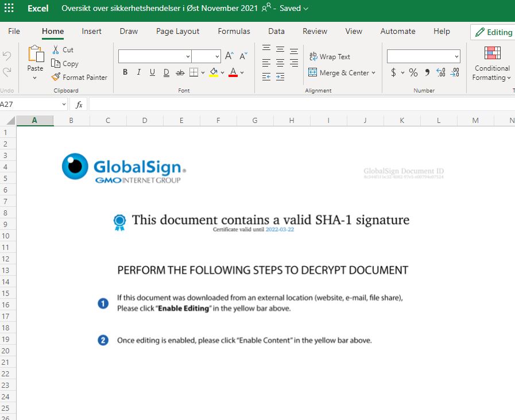Click the Excel app name link
Screen dimensions: 515x420
point(38,8)
